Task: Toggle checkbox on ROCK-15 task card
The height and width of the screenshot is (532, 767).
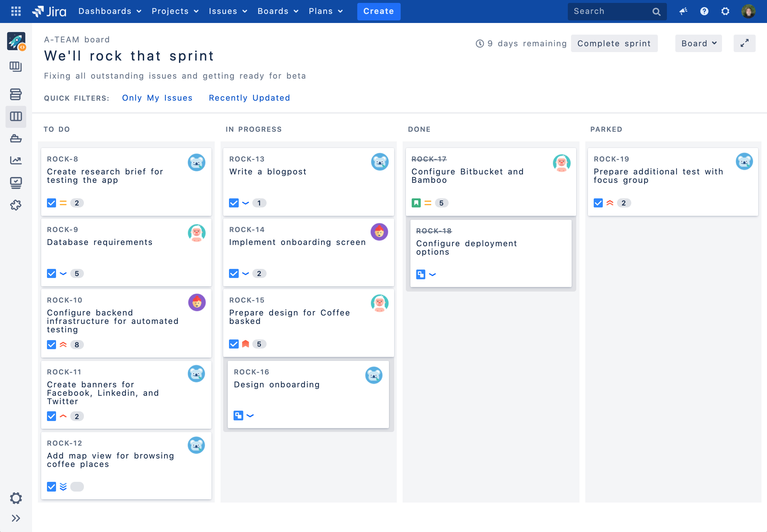Action: 233,344
